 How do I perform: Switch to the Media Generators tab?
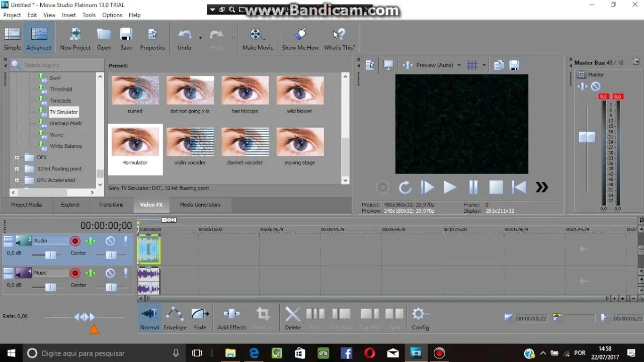200,205
